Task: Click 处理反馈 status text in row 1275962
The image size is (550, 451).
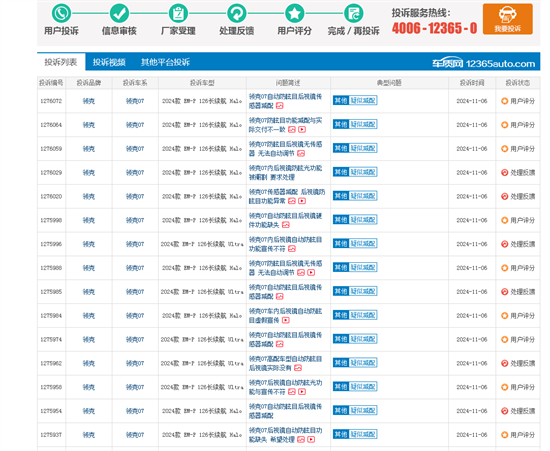Action: coord(523,363)
